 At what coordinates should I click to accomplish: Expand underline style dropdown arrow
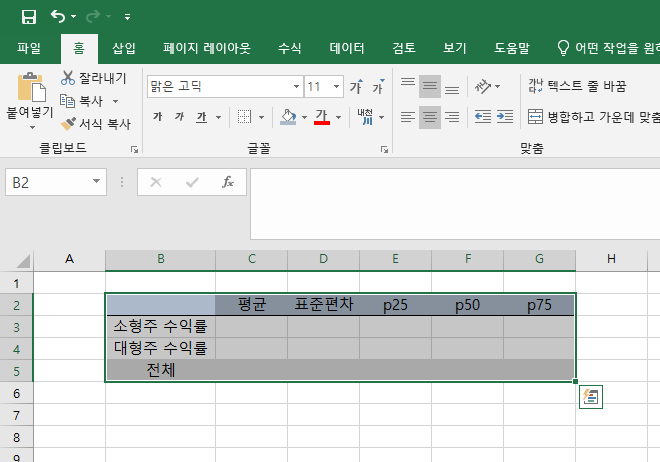(218, 117)
